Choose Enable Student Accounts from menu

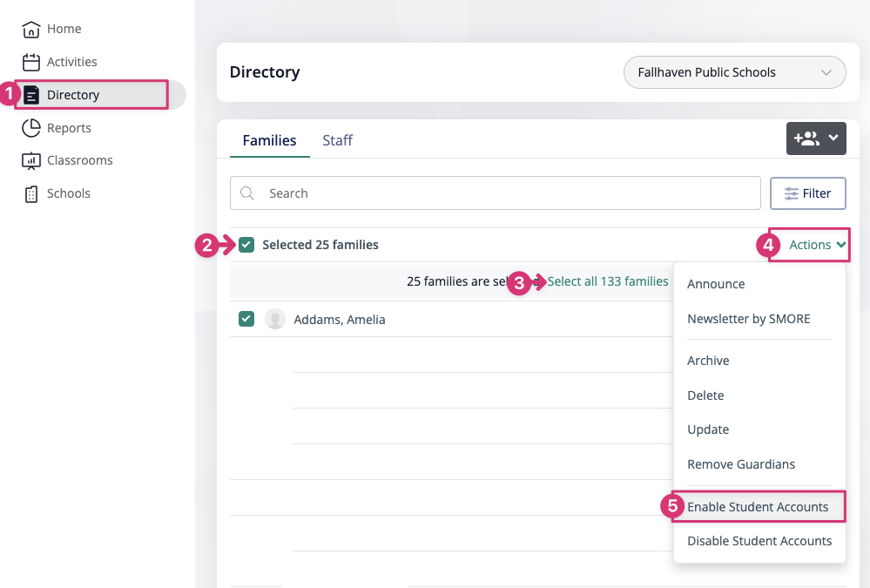coord(758,506)
